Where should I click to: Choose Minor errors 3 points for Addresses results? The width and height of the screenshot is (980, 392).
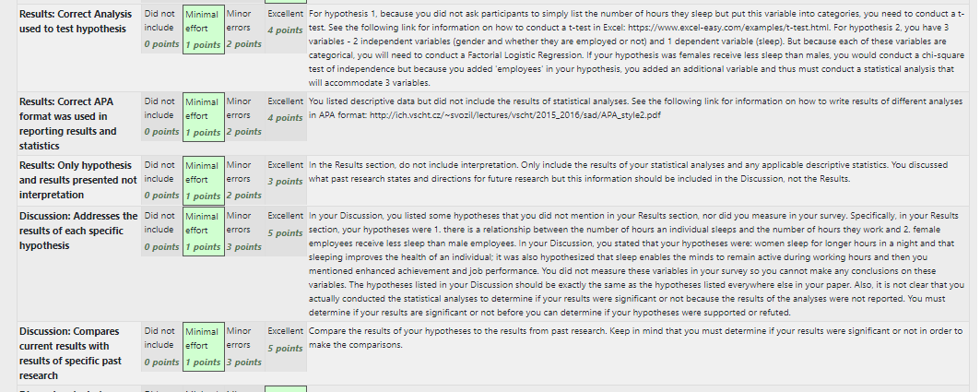(244, 232)
